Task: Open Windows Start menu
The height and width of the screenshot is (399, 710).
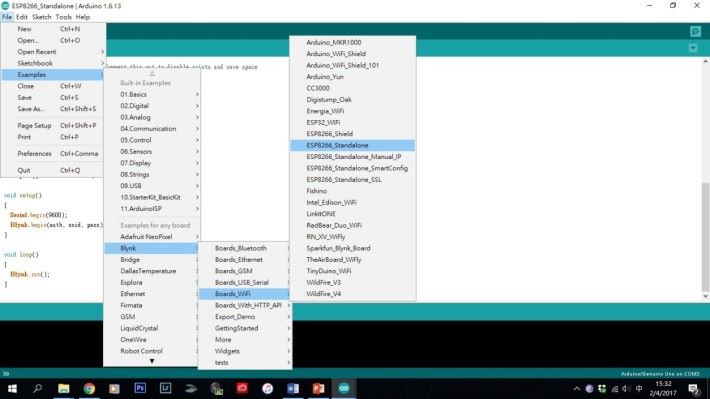Action: (12, 389)
